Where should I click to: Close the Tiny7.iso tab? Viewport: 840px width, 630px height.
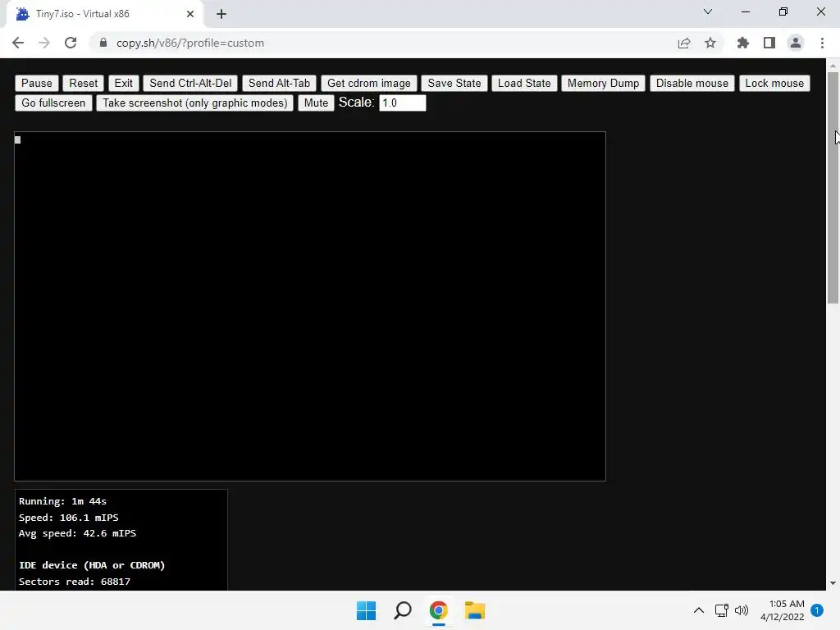tap(190, 14)
